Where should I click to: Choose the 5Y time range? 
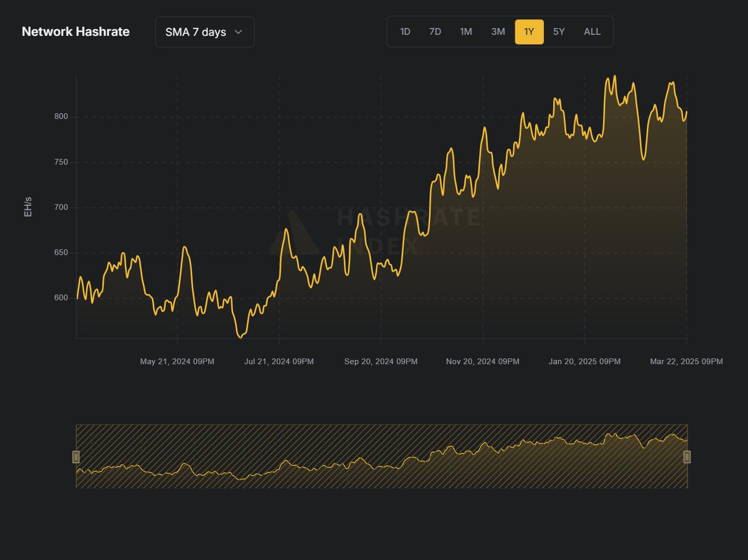[x=559, y=32]
